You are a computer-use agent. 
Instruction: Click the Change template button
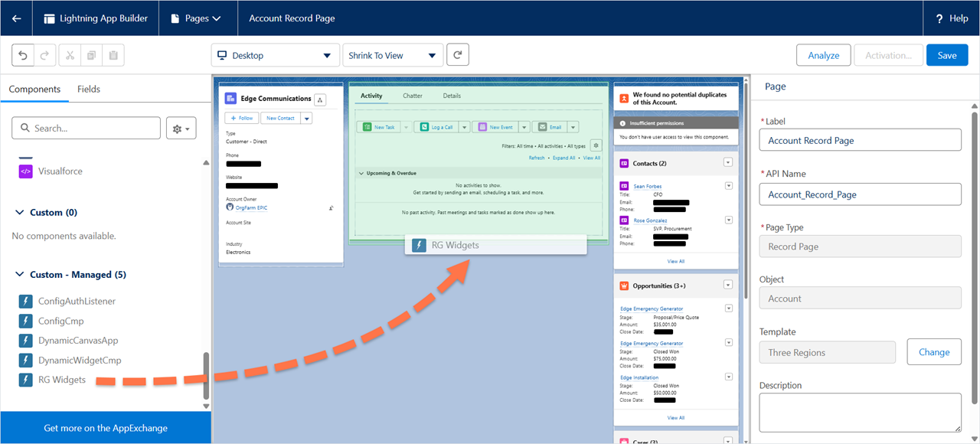(934, 352)
